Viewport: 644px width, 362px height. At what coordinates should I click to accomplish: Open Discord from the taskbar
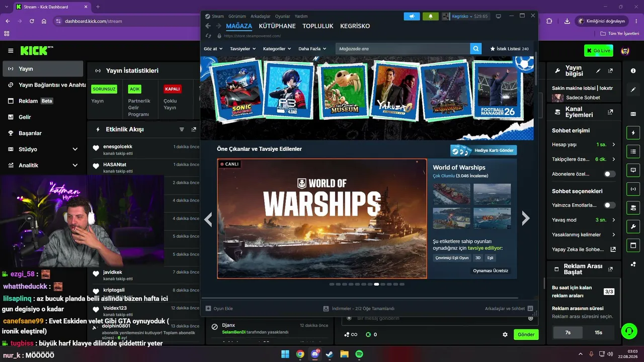[x=315, y=354]
